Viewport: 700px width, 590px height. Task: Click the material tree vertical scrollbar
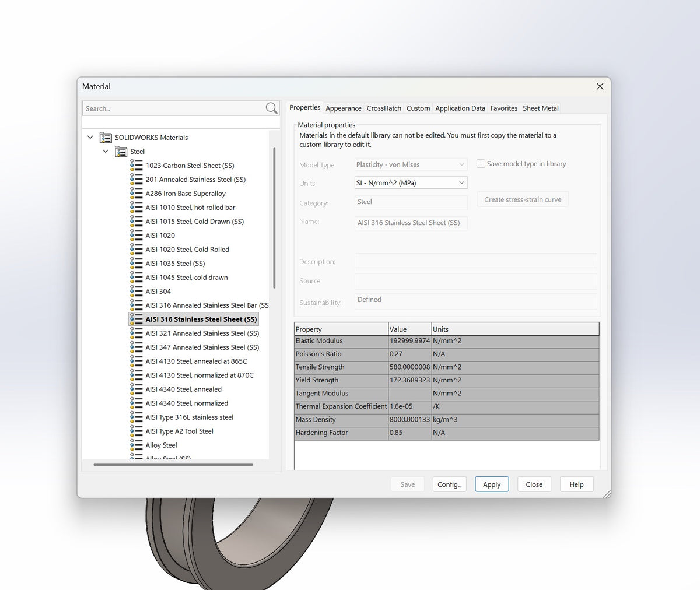274,219
